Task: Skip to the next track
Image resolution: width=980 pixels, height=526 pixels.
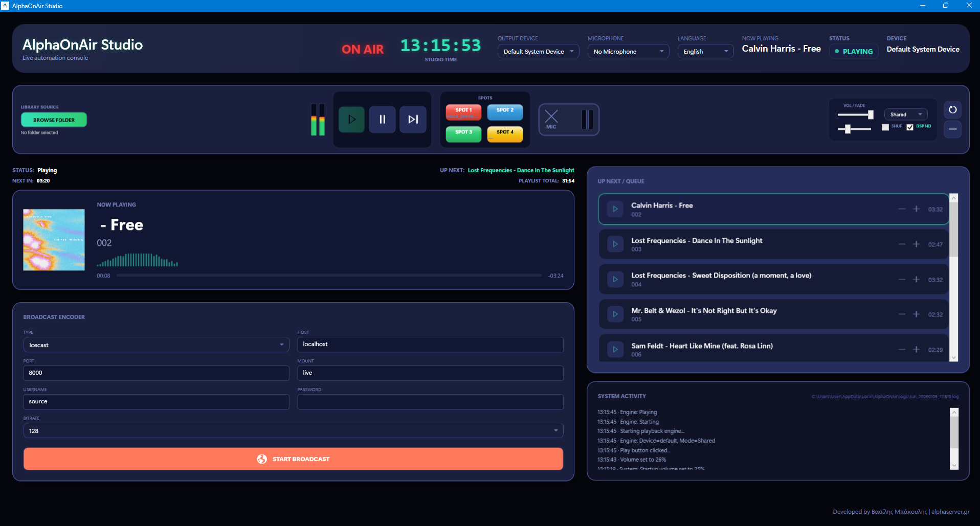Action: tap(413, 119)
